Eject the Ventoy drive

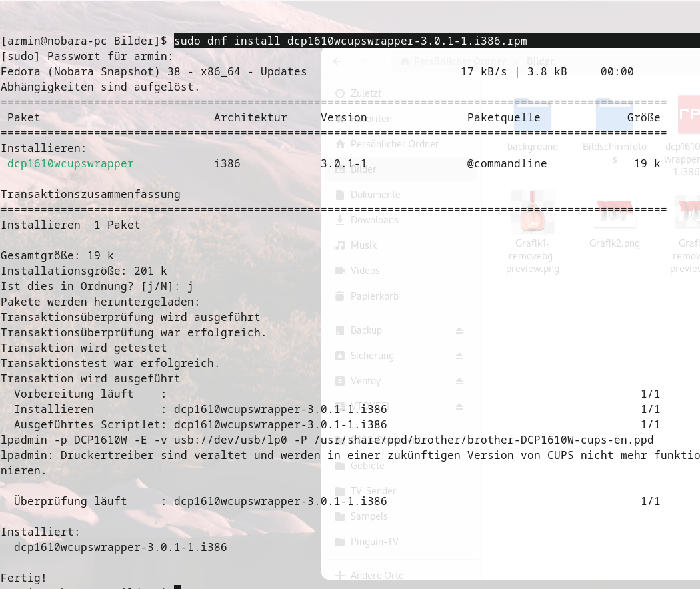pyautogui.click(x=459, y=381)
